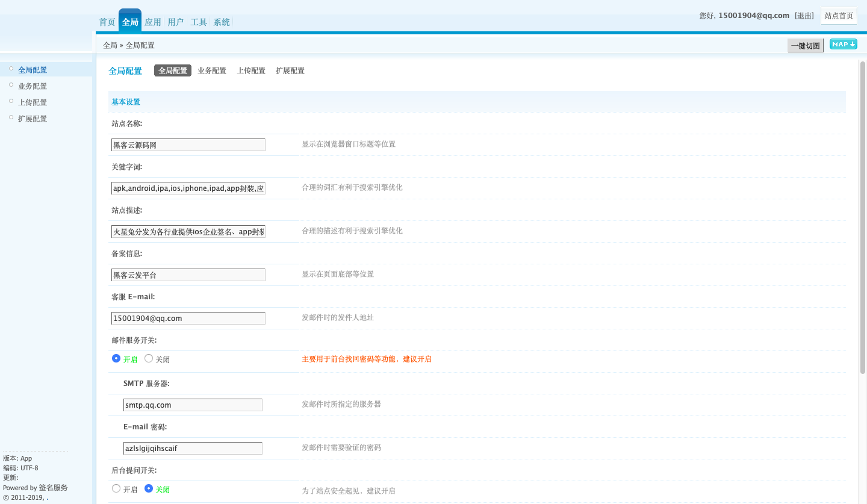Open the 工具 navigation menu
The image size is (867, 504).
click(199, 22)
